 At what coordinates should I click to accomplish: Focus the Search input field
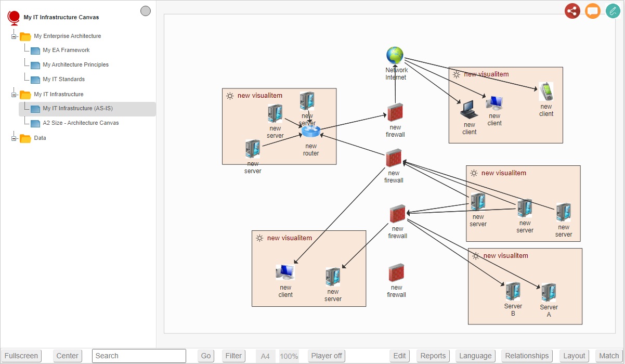tap(139, 356)
